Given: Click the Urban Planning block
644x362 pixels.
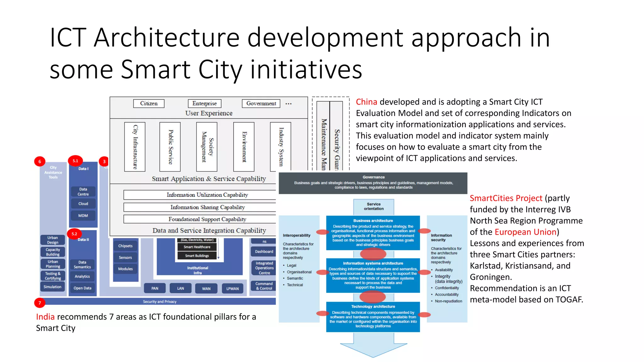Looking at the screenshot, I should click(53, 264).
